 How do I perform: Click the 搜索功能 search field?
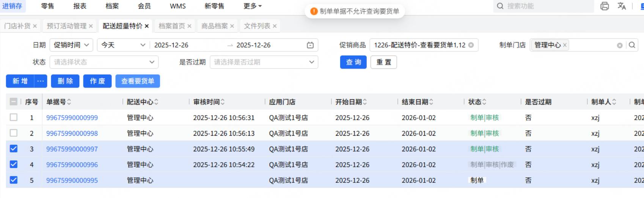click(x=546, y=6)
